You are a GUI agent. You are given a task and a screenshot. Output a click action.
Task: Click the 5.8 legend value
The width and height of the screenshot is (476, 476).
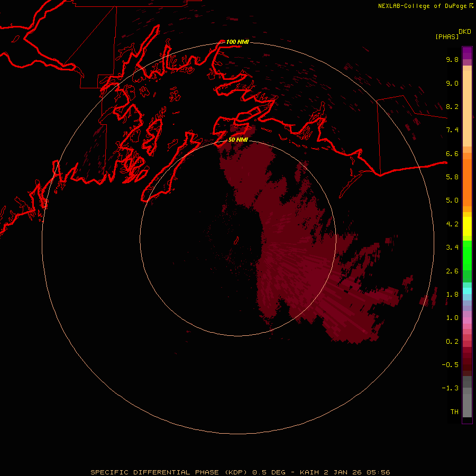click(452, 177)
